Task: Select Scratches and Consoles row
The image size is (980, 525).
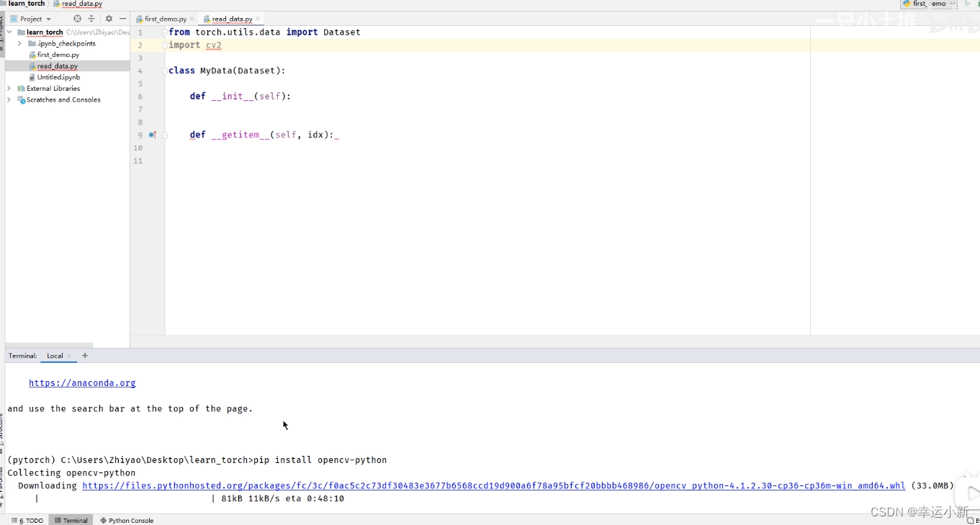Action: [63, 100]
